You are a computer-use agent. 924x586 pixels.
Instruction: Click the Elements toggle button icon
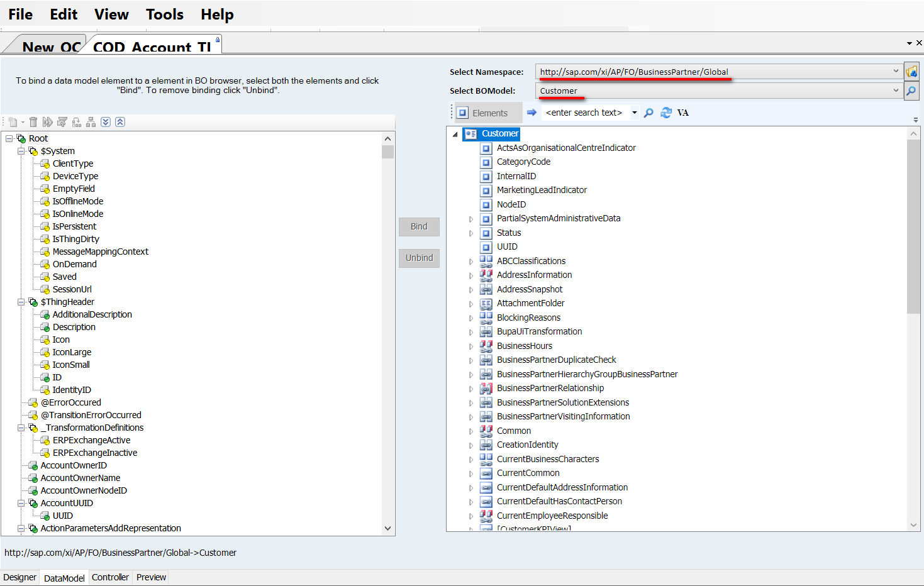tap(463, 113)
